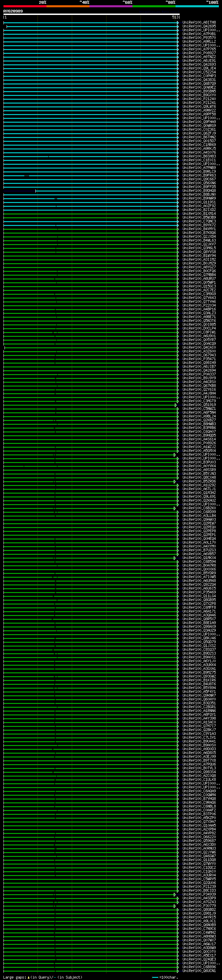Select hit label UniRef100_A6F5N4

[199, 412]
